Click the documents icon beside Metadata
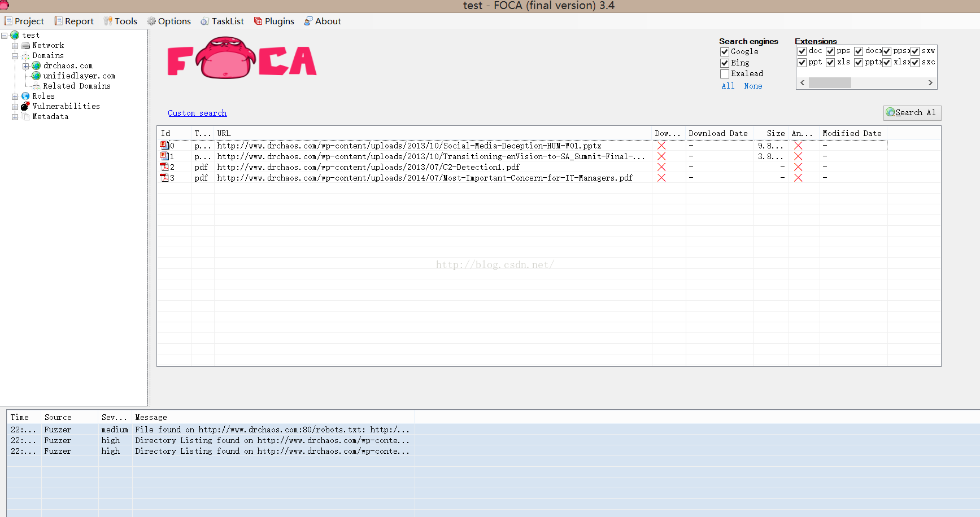This screenshot has width=980, height=517. click(25, 116)
